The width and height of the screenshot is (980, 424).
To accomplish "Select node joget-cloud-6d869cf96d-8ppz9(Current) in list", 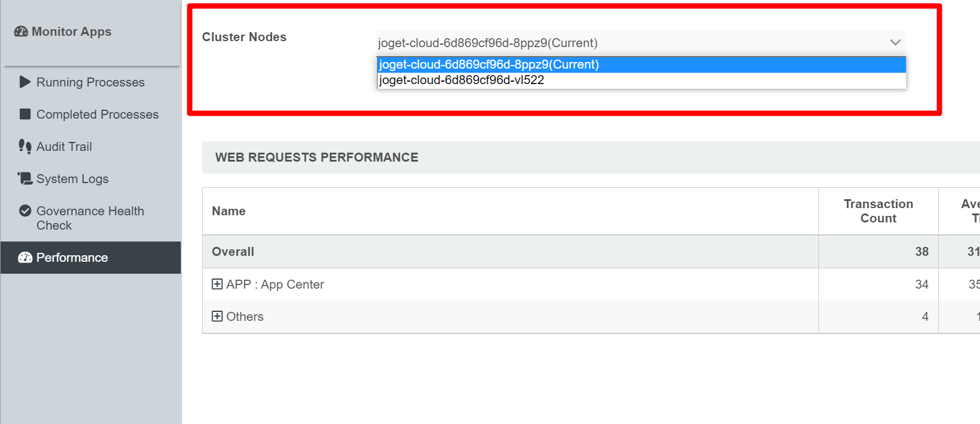I will (x=489, y=64).
